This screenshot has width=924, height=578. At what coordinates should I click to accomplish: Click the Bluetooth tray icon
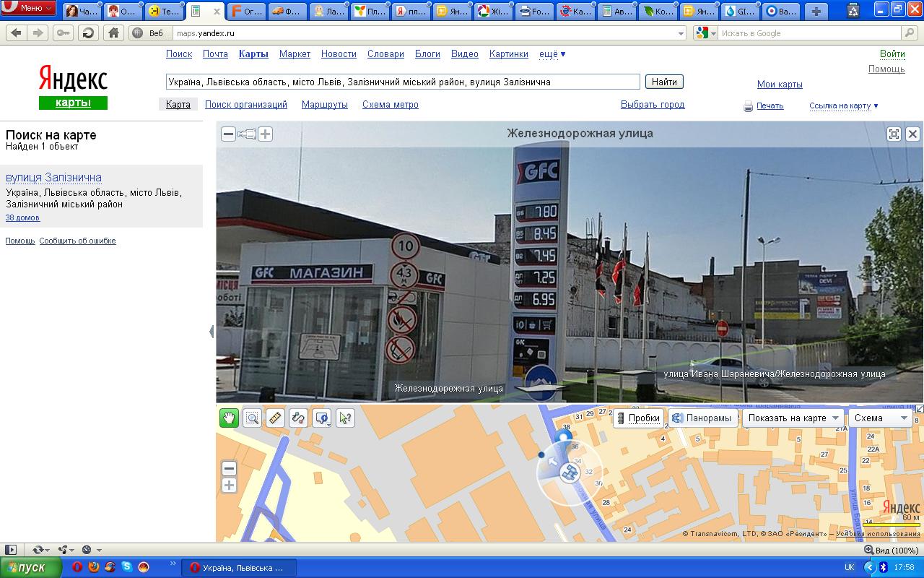point(882,567)
